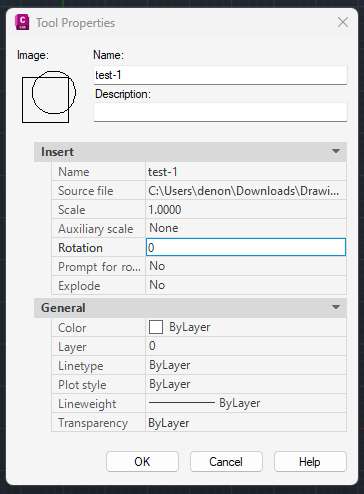Collapse the Insert section arrow

336,152
